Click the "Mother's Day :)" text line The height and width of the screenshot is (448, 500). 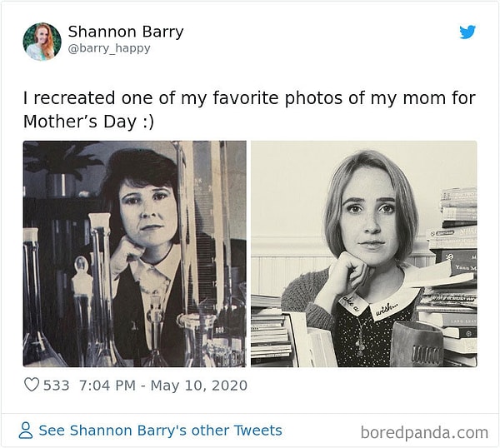[x=88, y=122]
